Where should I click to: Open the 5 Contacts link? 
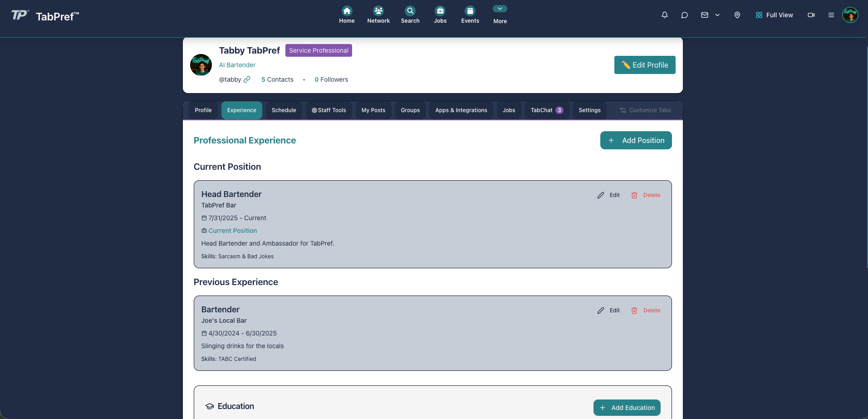(277, 79)
